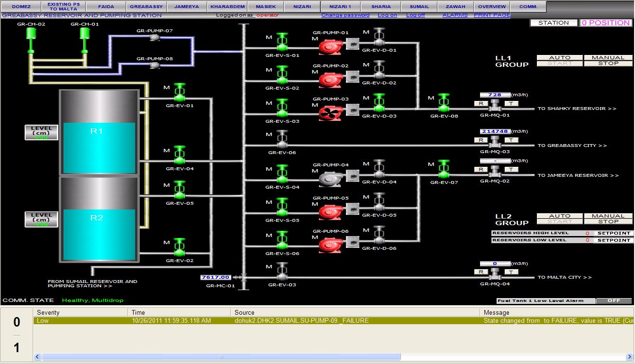Click reservoir valve GR-EV-05
This screenshot has width=635, height=364.
179,191
